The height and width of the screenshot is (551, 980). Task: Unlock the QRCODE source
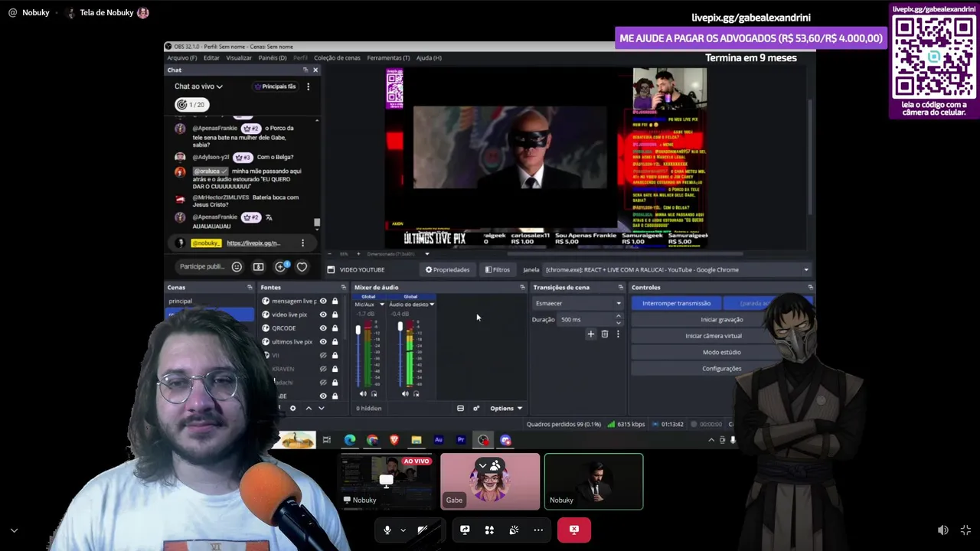tap(335, 328)
